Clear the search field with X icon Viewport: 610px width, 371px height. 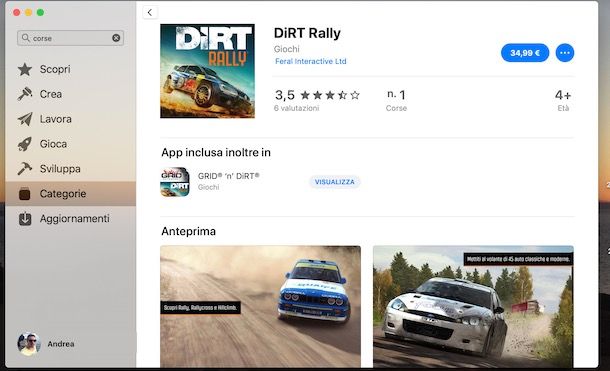click(x=116, y=38)
